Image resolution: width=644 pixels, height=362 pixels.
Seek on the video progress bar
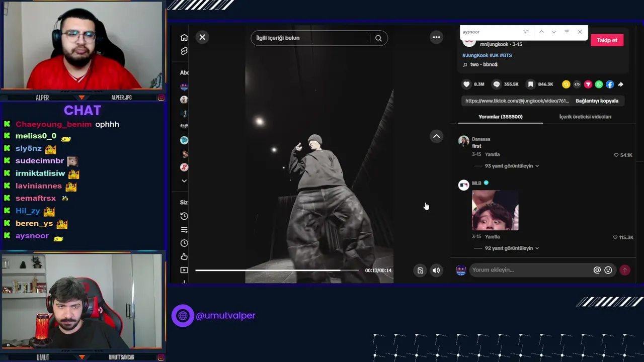click(x=277, y=270)
